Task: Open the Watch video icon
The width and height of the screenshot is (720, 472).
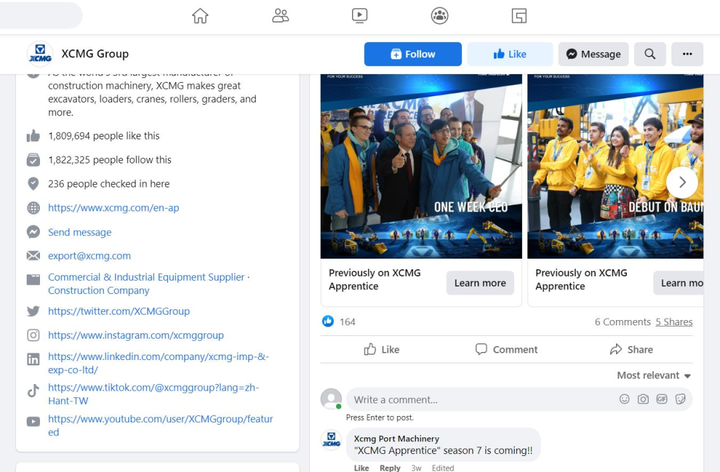Action: point(360,16)
